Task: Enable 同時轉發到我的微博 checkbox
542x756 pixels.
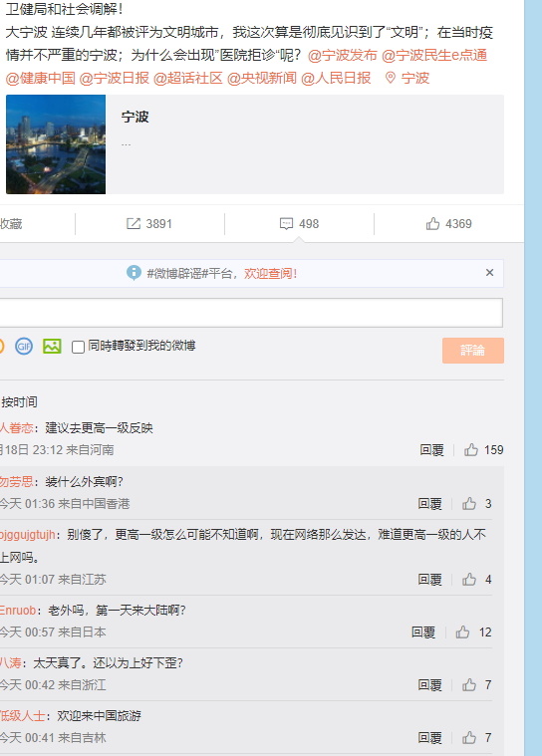Action: 78,347
